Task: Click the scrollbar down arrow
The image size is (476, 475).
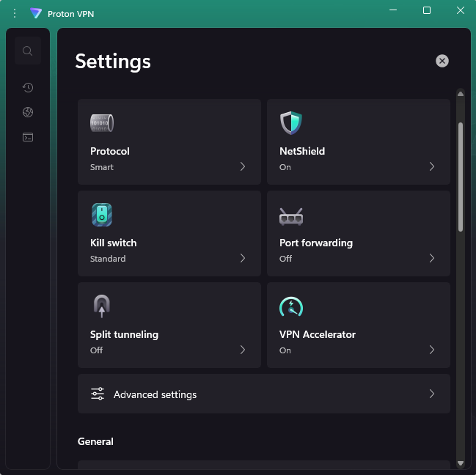Action: [460, 463]
